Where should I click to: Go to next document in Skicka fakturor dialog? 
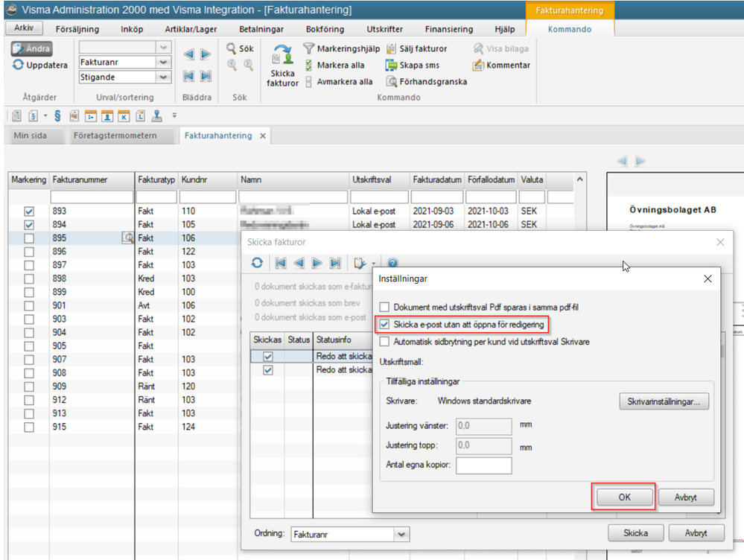(317, 263)
